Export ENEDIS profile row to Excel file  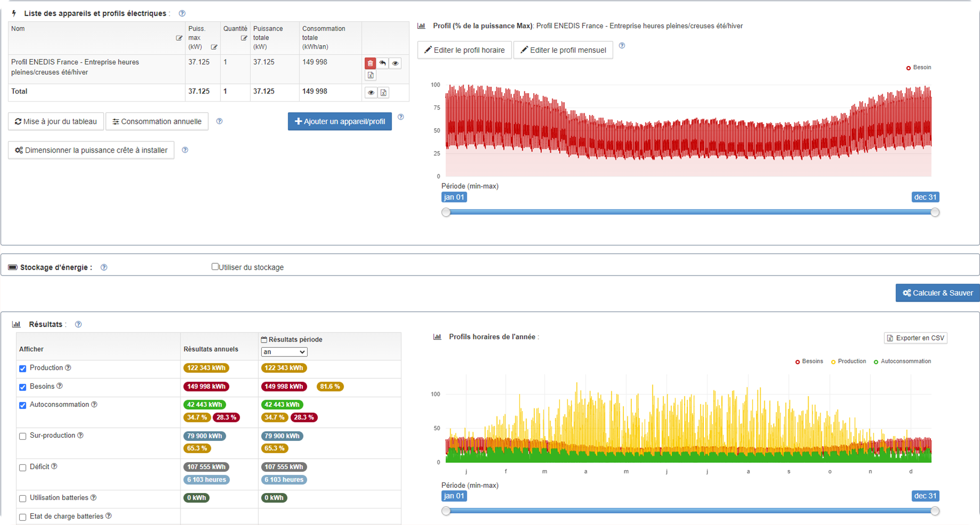point(370,76)
